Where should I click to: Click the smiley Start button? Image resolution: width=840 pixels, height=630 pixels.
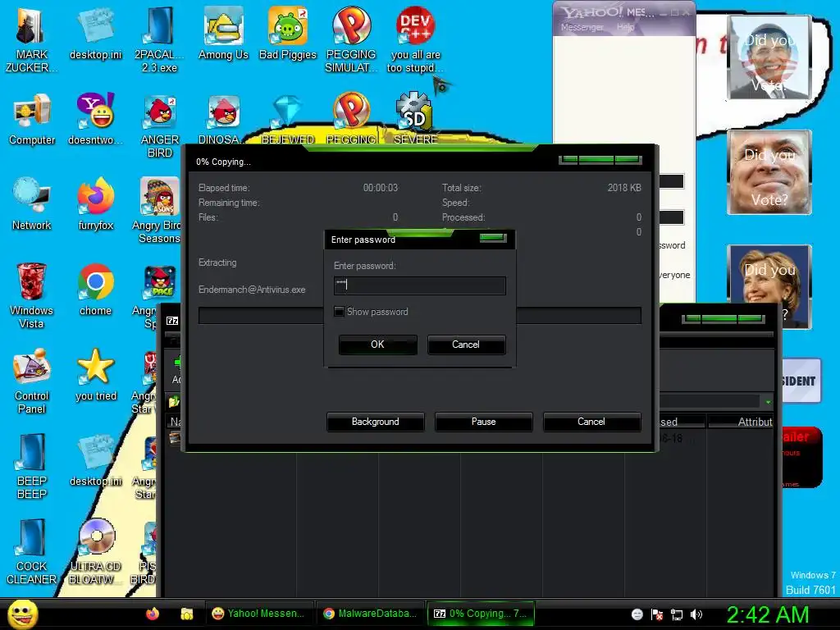[22, 614]
